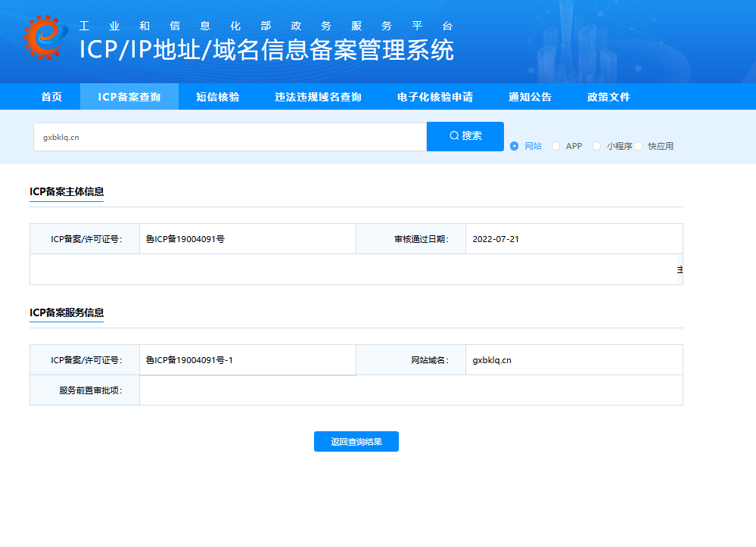Click the 2022-07-21 approval date
The width and height of the screenshot is (756, 547).
click(x=496, y=239)
